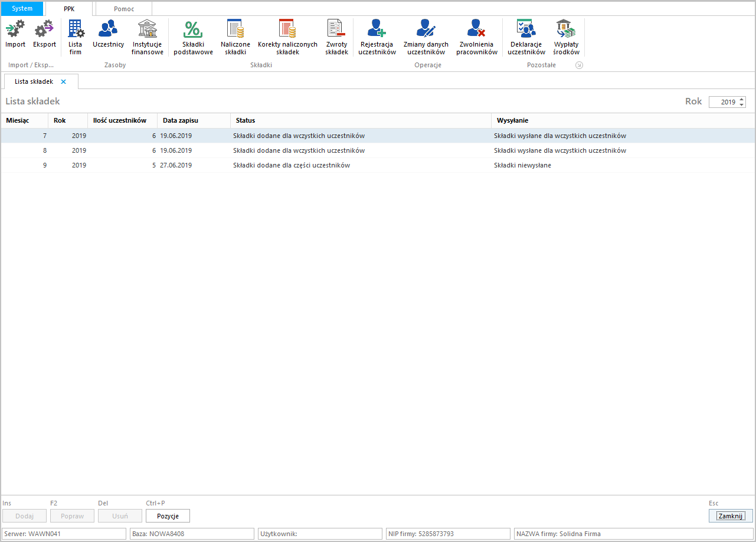Select the month 7 row
This screenshot has height=542, width=756.
(x=378, y=136)
